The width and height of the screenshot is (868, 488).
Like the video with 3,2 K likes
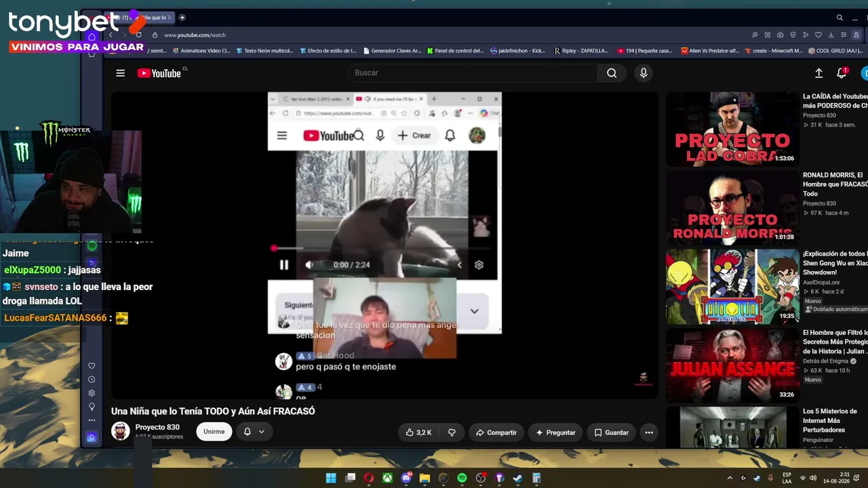click(x=418, y=432)
